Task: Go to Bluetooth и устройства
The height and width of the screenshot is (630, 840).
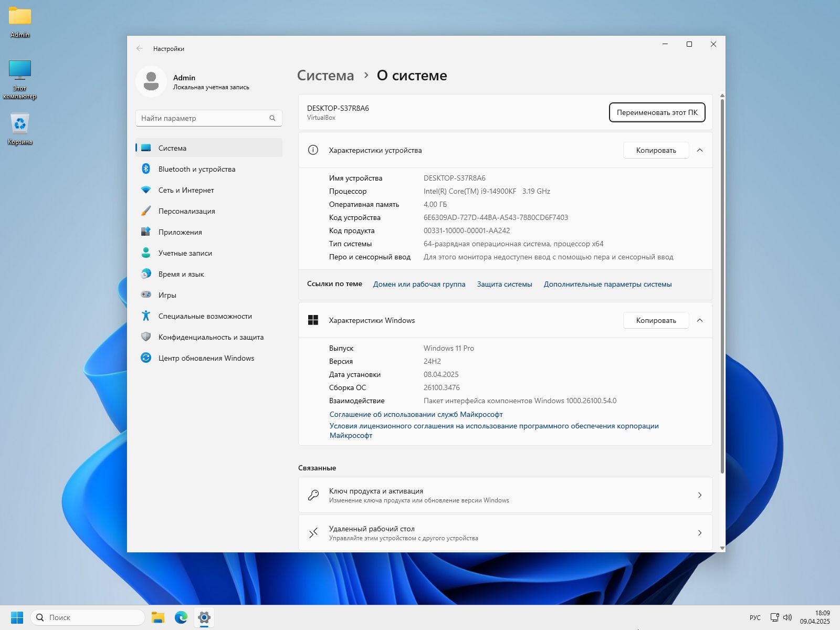Action: (209, 169)
